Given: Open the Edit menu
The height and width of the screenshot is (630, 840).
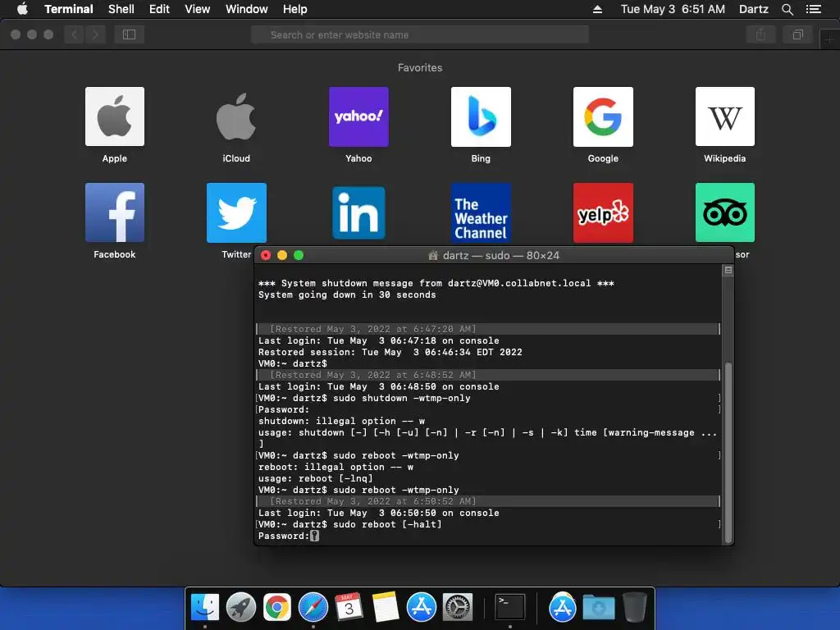Looking at the screenshot, I should pos(159,9).
